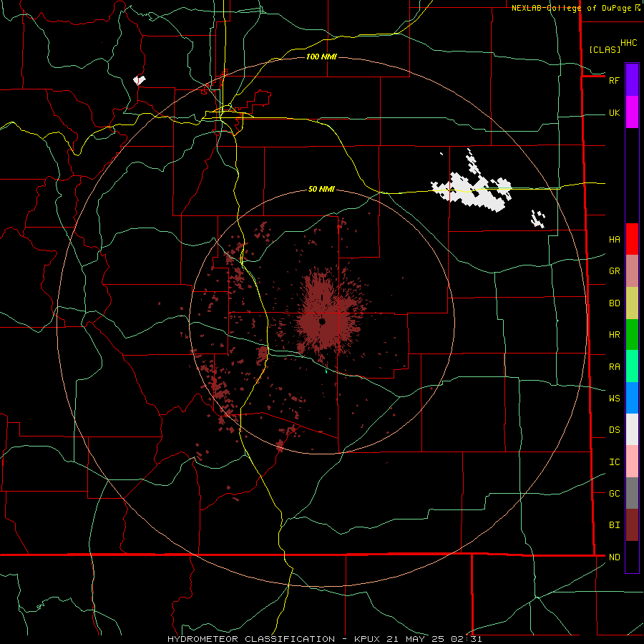This screenshot has height=644, width=644.
Task: Click the magenta UK legend color swatch
Action: [632, 112]
